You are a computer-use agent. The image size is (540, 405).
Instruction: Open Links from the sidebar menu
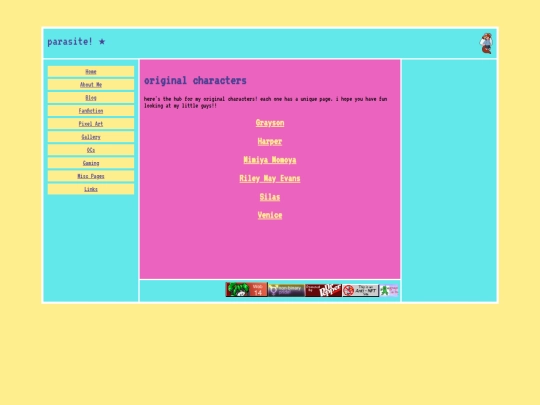(91, 189)
